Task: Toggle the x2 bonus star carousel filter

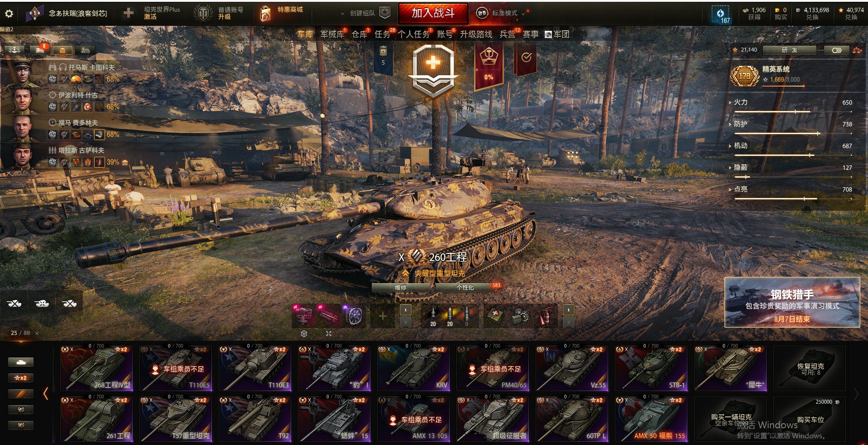Action: click(20, 377)
